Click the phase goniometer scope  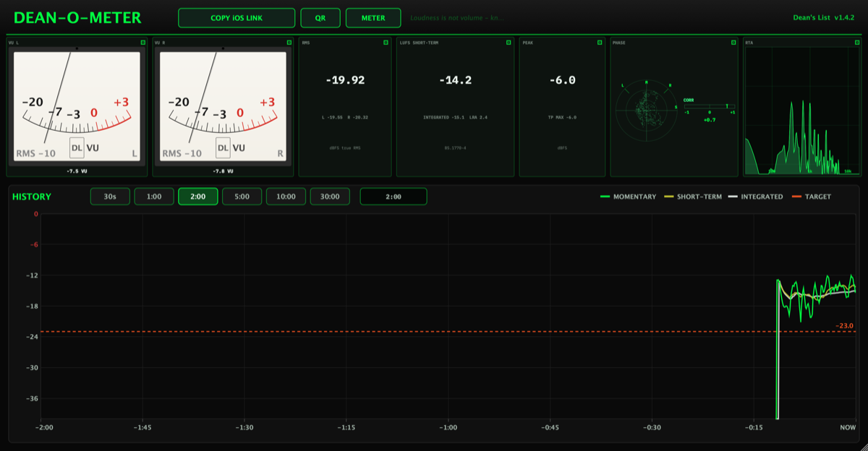coord(647,111)
